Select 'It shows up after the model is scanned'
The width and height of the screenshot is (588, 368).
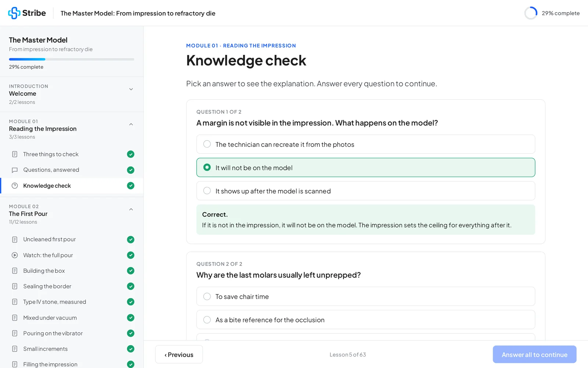[366, 191]
